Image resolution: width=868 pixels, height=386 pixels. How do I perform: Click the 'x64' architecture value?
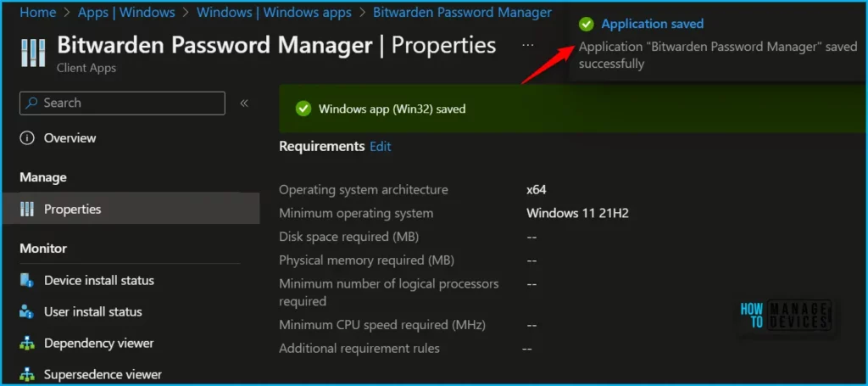click(536, 190)
